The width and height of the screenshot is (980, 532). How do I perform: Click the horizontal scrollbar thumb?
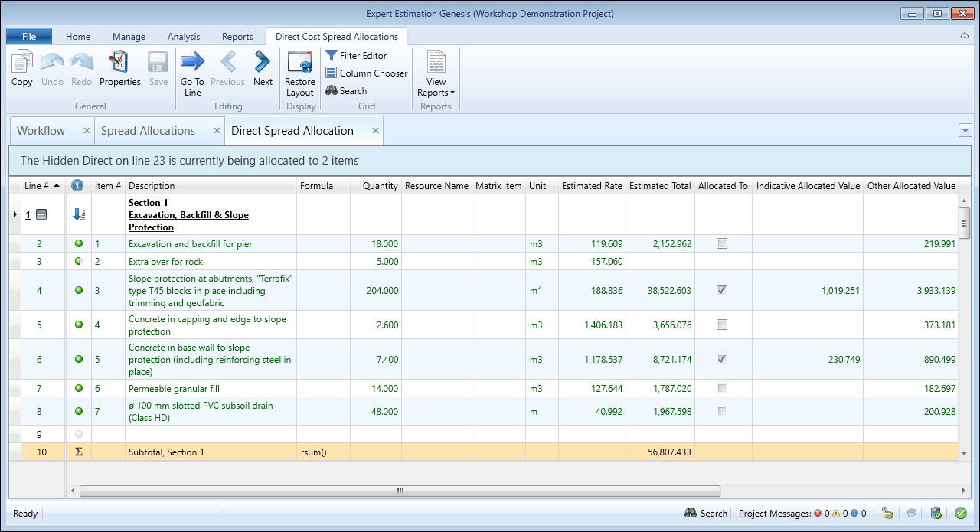point(399,491)
